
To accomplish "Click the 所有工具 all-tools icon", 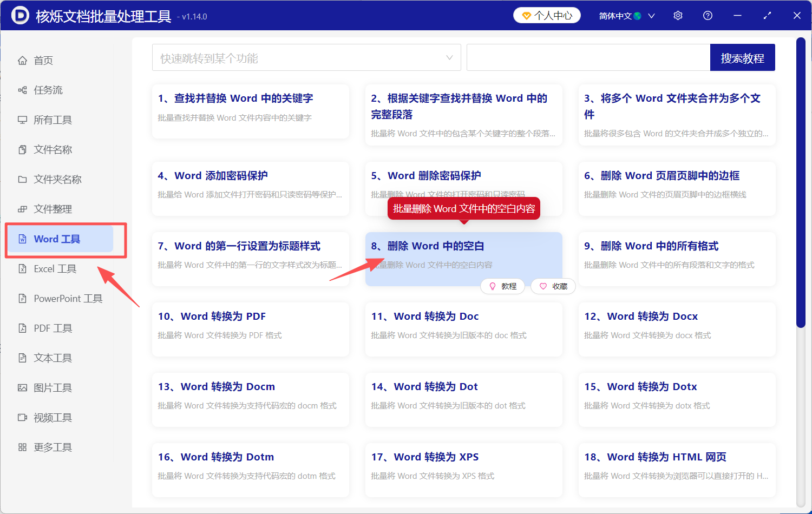I will point(23,120).
